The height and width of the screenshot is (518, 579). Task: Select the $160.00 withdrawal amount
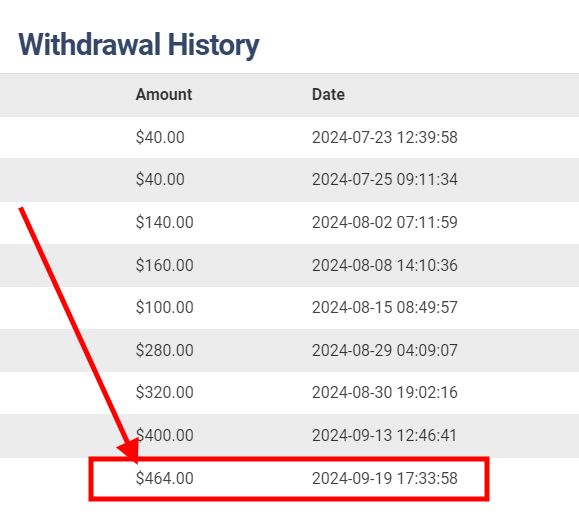[x=164, y=265]
